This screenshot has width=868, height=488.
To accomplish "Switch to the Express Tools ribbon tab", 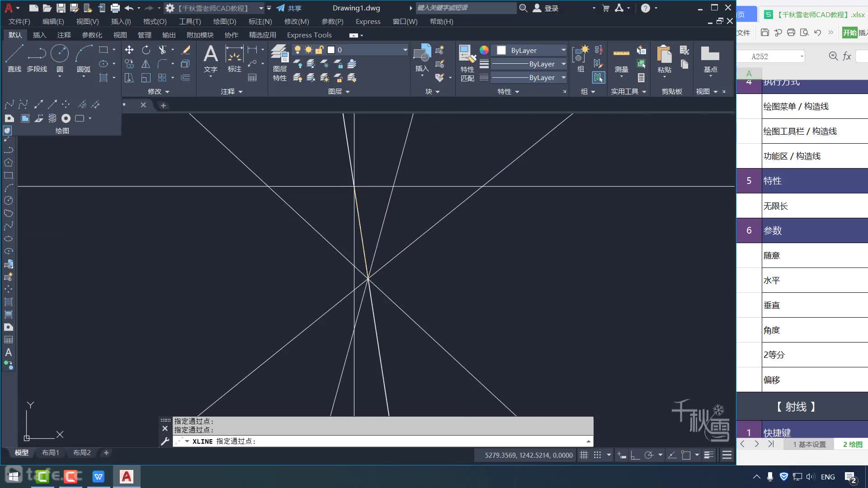I will 309,35.
